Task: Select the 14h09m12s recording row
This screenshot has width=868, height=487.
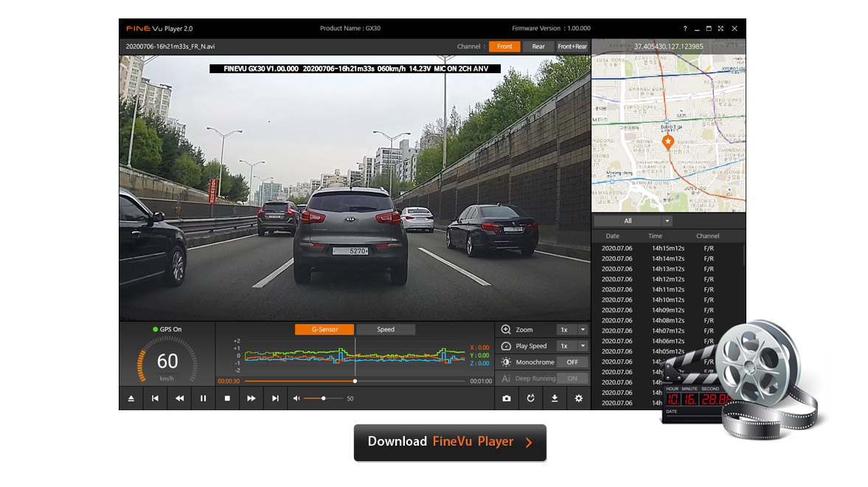Action: pyautogui.click(x=667, y=310)
